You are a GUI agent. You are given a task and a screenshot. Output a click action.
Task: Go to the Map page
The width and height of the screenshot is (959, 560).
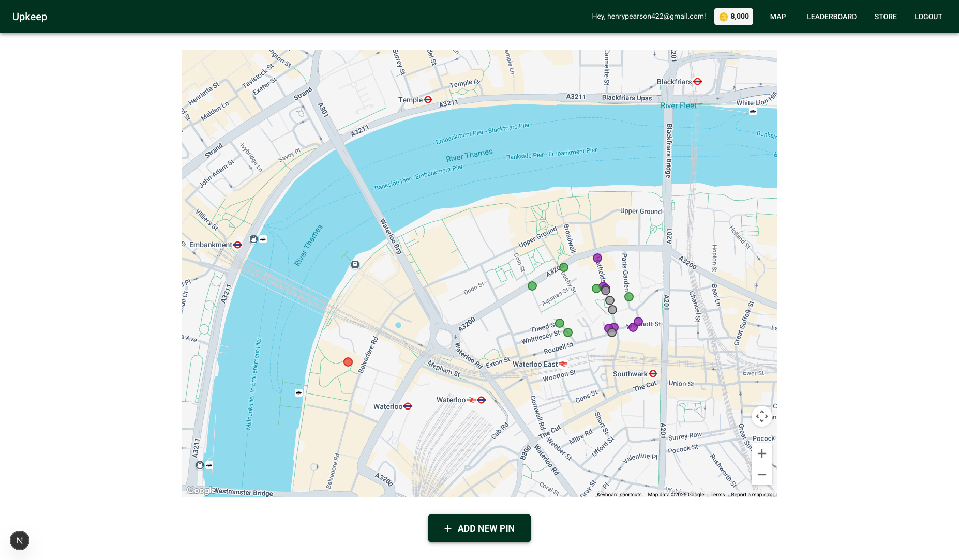tap(778, 17)
